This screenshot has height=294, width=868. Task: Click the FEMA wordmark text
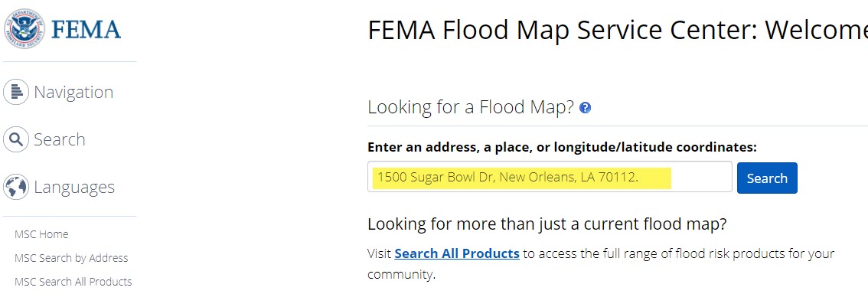pos(86,29)
